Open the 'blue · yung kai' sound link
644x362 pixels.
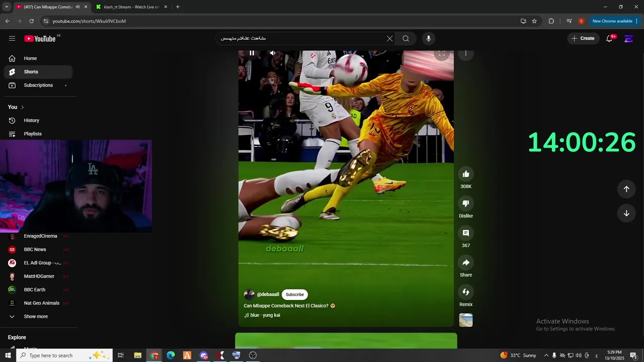coord(262,315)
